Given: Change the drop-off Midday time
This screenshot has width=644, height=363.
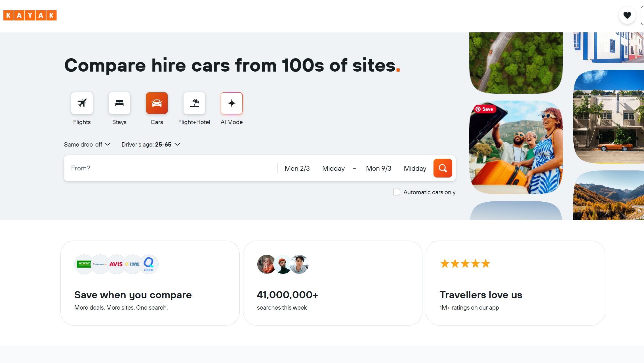Looking at the screenshot, I should pos(415,168).
